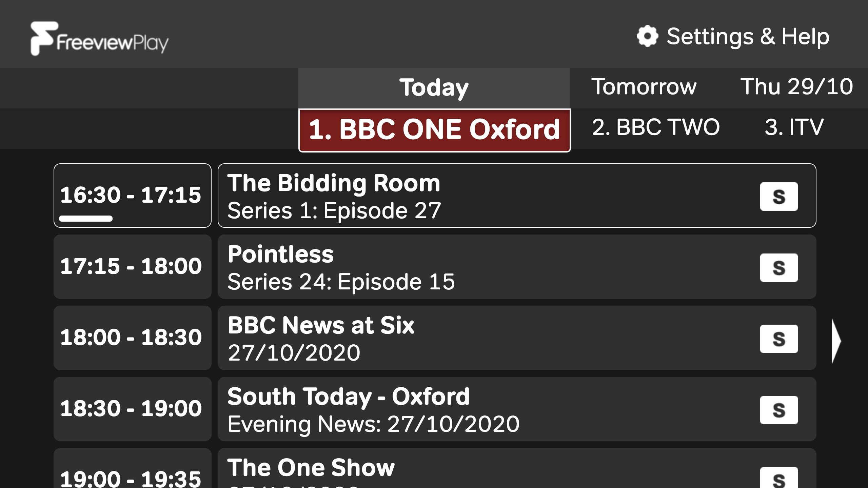This screenshot has height=488, width=868.
Task: Open Pointless Series 24 Episode 15
Action: pyautogui.click(x=475, y=267)
